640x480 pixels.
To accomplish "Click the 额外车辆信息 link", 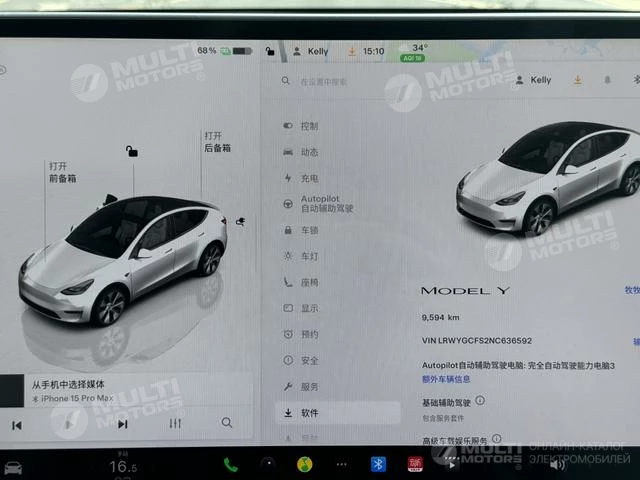I will [446, 379].
